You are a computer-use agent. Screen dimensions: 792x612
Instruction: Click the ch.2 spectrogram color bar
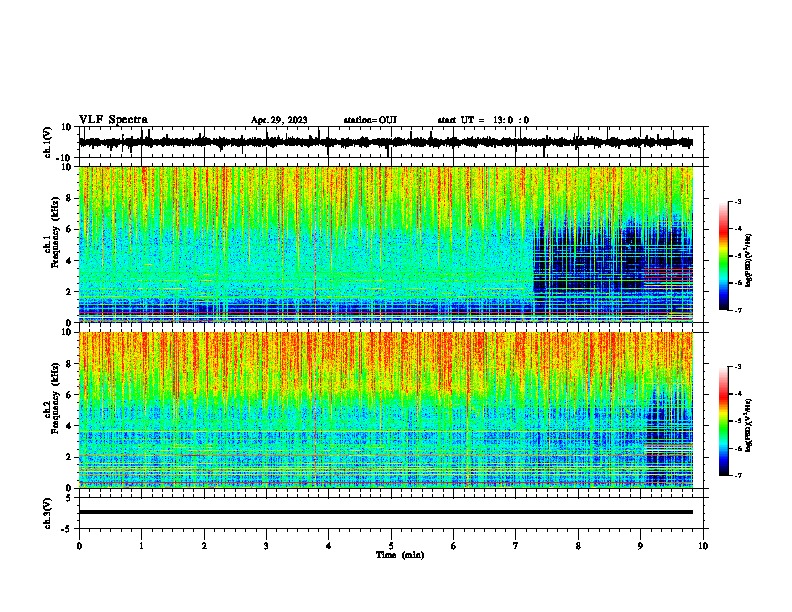click(x=724, y=421)
